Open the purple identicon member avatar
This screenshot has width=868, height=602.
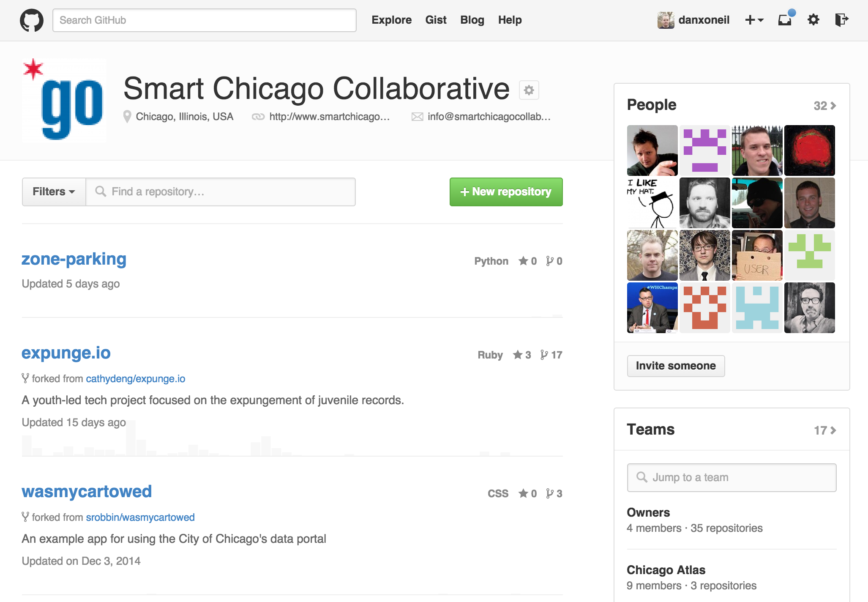(705, 150)
